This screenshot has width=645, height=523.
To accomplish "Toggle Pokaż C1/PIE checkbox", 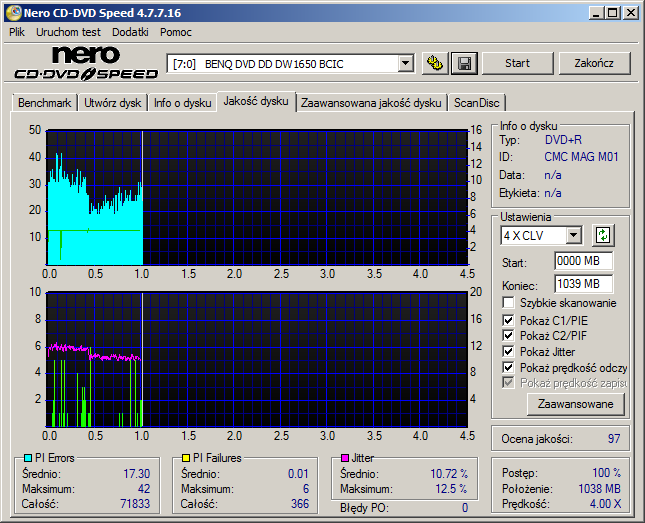I will click(508, 320).
